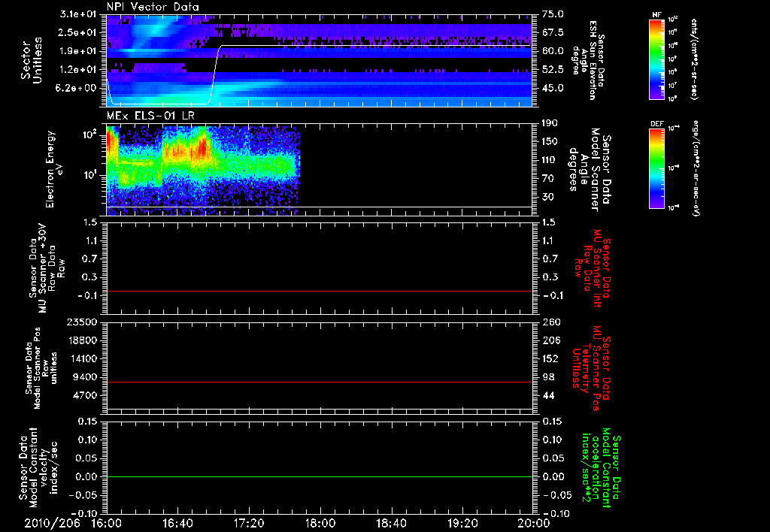This screenshot has width=770, height=532.
Task: Click the "4700" scanner position tick
Action: click(84, 395)
